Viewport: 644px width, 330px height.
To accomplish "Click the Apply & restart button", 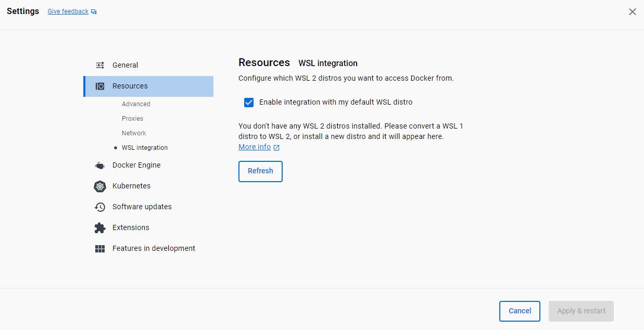I will (581, 311).
